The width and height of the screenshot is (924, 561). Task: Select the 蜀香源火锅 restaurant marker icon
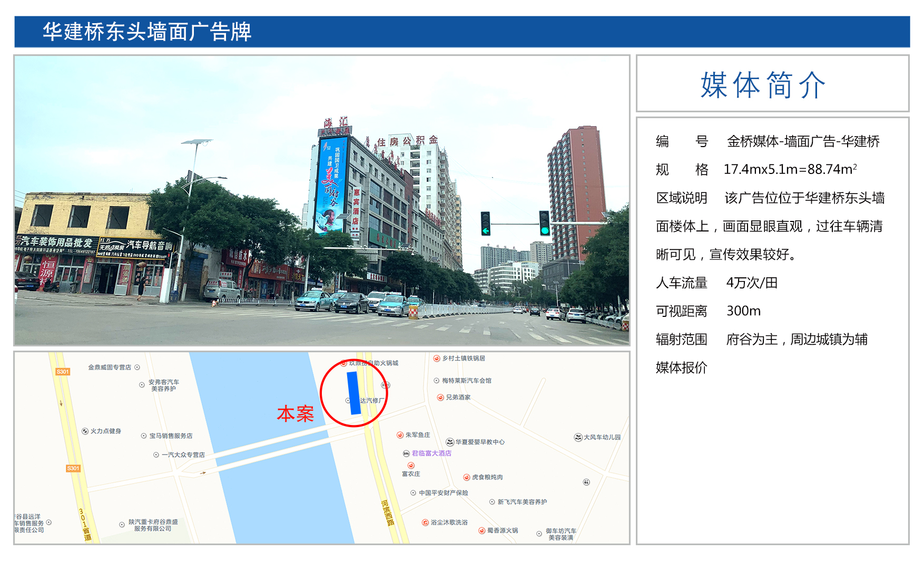481,530
